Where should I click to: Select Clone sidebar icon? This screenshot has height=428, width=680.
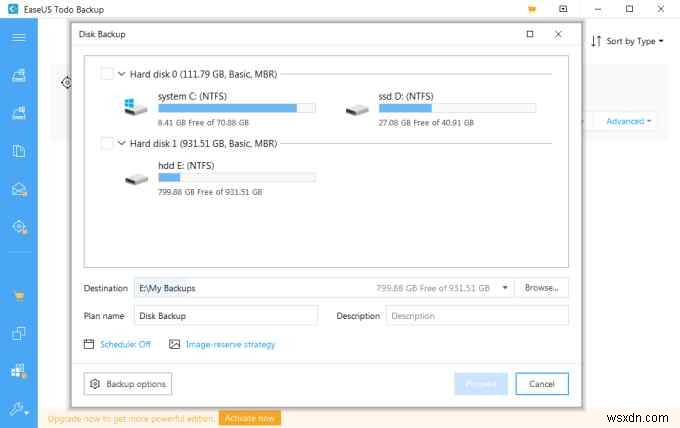coord(19,334)
